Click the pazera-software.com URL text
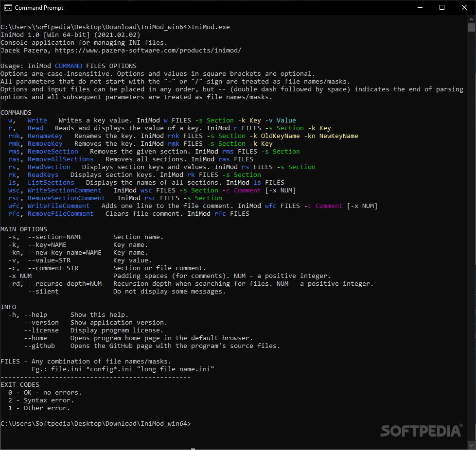Screen dimensions: 476x450 (x=148, y=51)
